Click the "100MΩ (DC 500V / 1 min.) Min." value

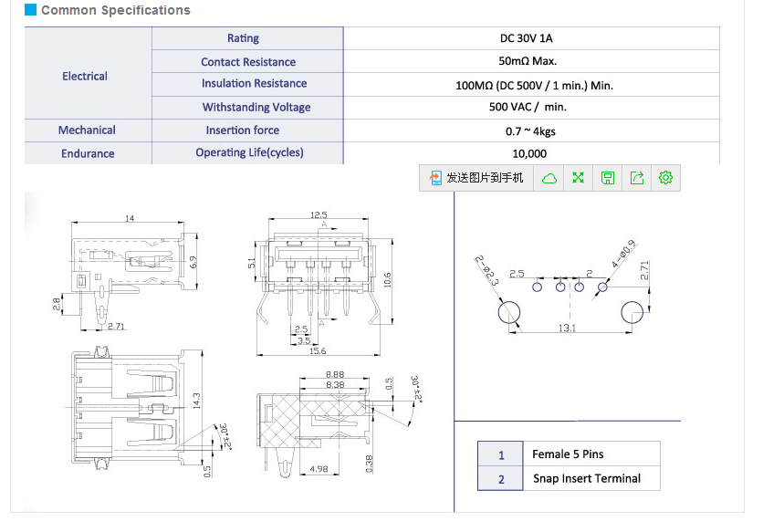coord(534,86)
